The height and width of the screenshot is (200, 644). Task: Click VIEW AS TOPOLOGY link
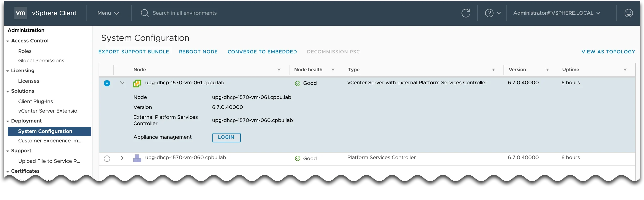608,52
